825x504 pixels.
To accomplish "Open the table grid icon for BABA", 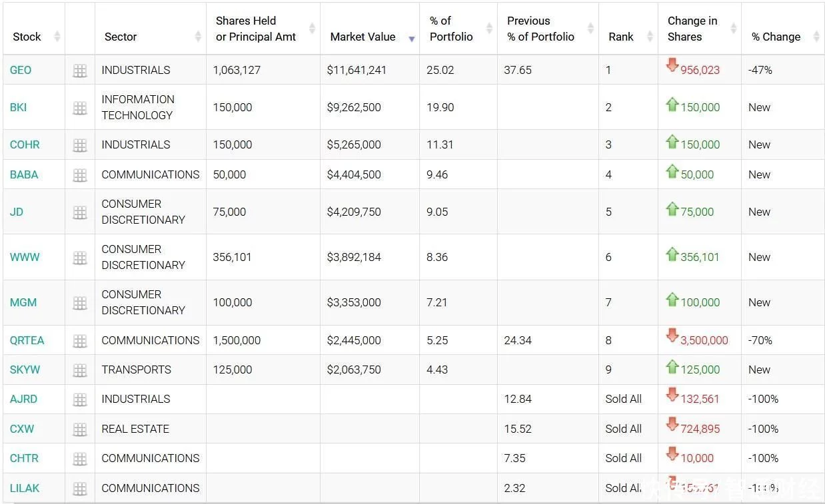I will (x=80, y=175).
